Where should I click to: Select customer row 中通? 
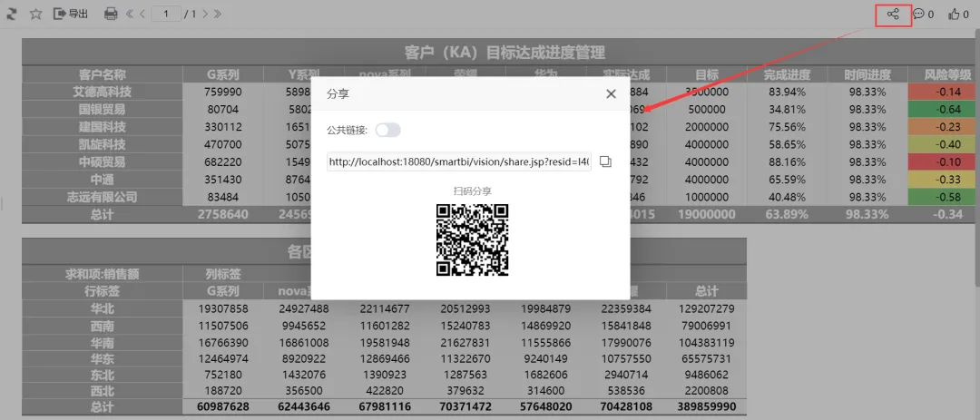(102, 180)
